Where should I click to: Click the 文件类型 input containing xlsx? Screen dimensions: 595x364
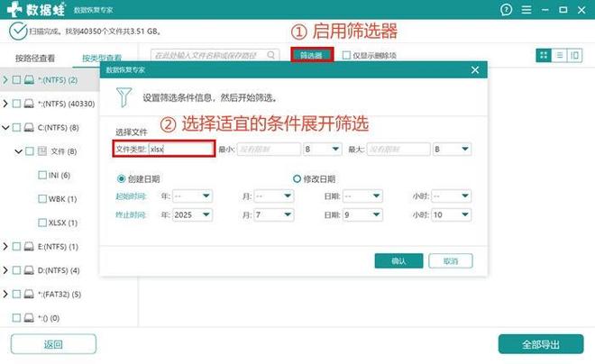point(181,149)
